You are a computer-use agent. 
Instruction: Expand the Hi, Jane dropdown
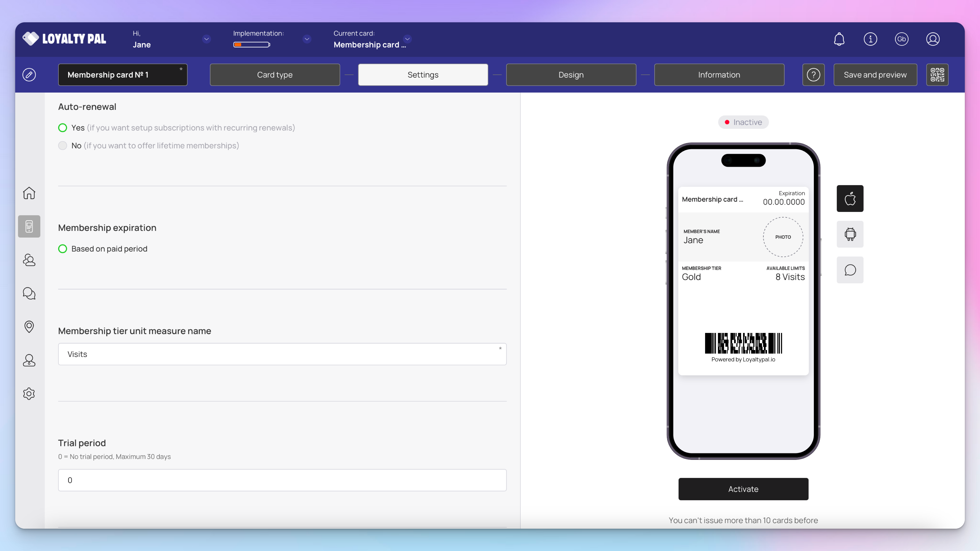(206, 39)
